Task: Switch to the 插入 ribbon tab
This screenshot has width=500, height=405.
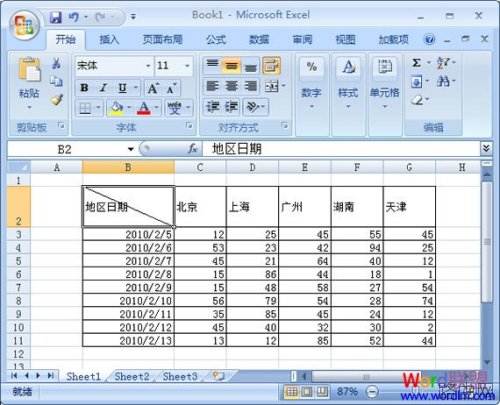Action: click(109, 40)
